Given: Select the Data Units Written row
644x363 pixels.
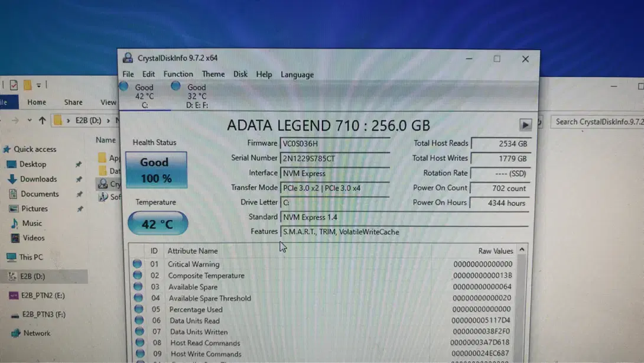Looking at the screenshot, I should click(323, 331).
